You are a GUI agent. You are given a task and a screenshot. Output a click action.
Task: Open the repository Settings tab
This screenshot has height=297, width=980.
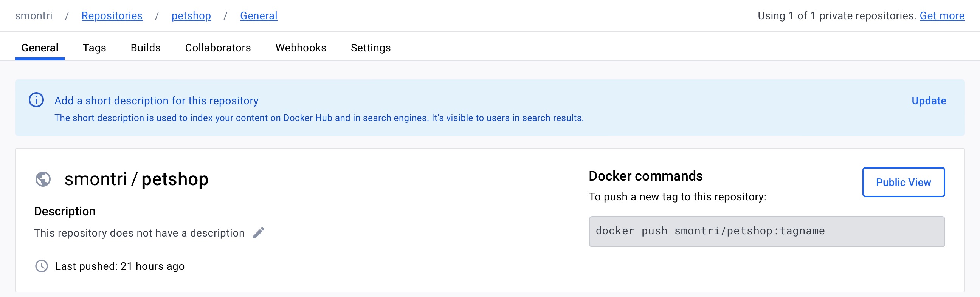pos(371,48)
